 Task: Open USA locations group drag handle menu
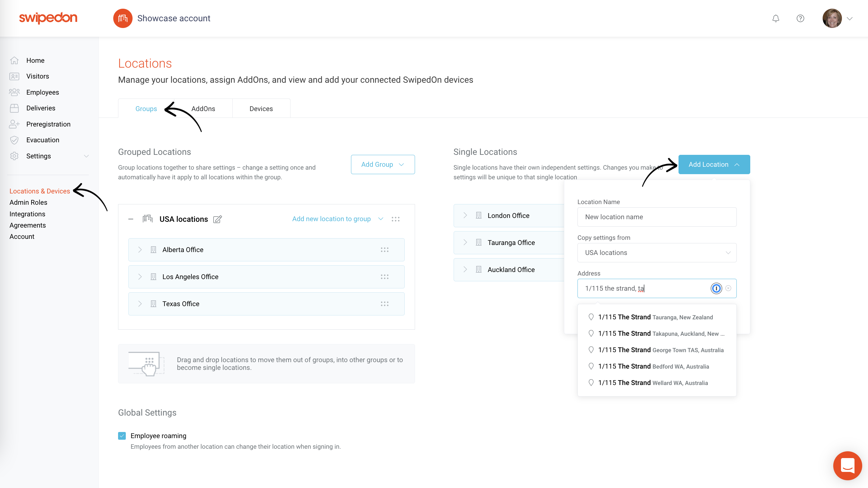396,219
